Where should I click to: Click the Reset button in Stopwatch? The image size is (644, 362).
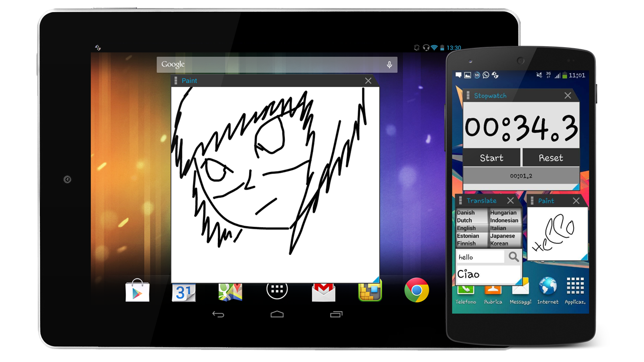(551, 158)
